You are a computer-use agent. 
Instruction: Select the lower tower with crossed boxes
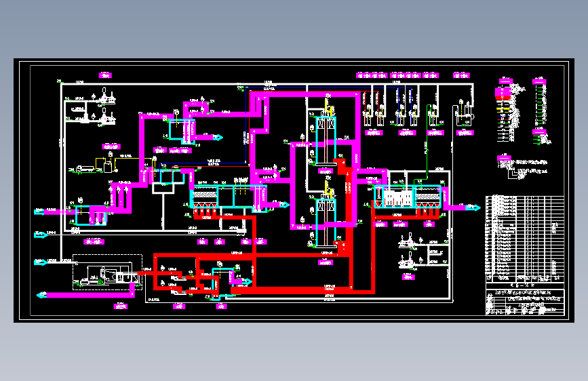tap(326, 222)
